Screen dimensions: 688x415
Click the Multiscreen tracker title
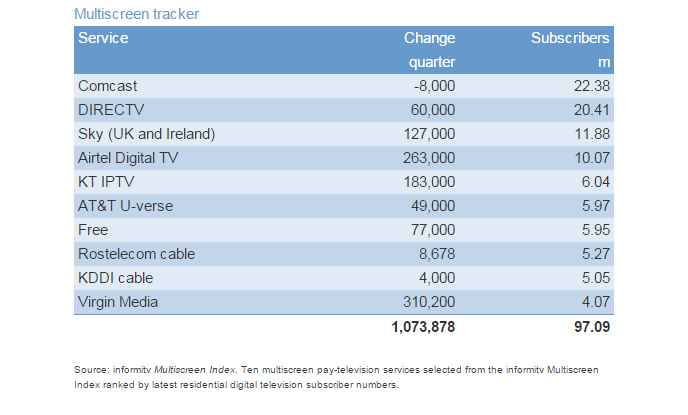136,14
